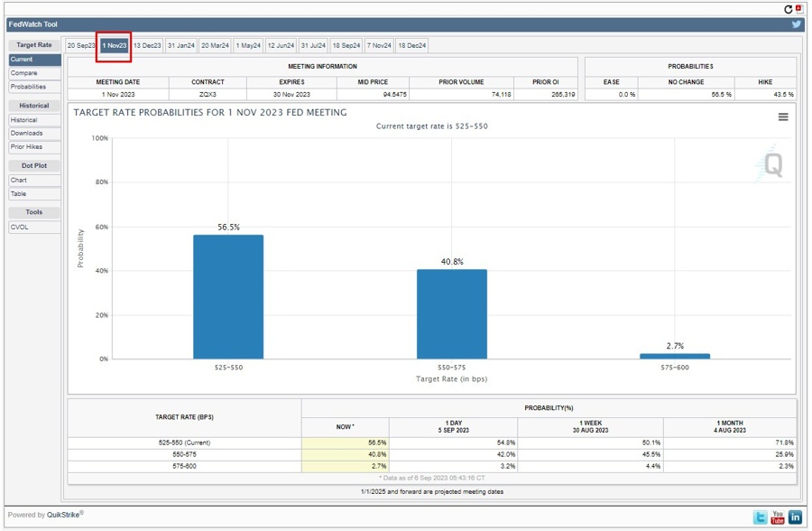This screenshot has height=531, width=812.
Task: Click the 575-600 bar in chart
Action: [675, 356]
